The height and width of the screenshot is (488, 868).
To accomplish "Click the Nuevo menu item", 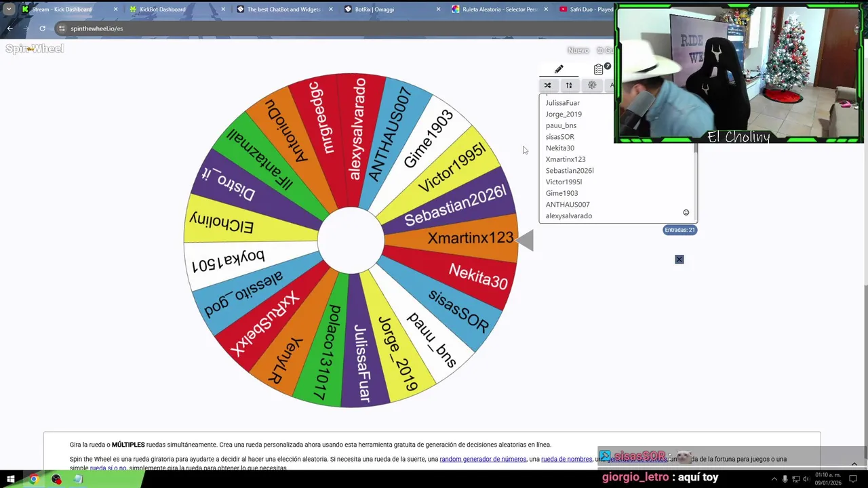I will click(578, 50).
